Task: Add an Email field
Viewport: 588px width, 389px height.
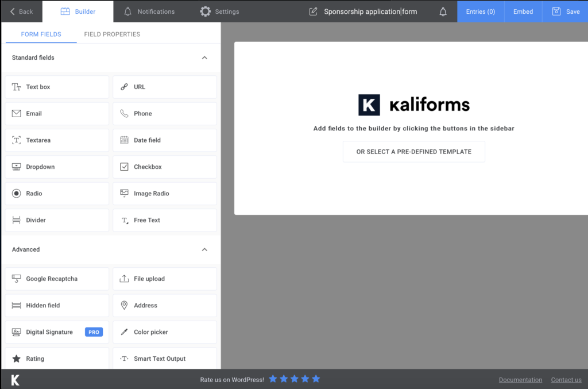Action: pyautogui.click(x=57, y=114)
